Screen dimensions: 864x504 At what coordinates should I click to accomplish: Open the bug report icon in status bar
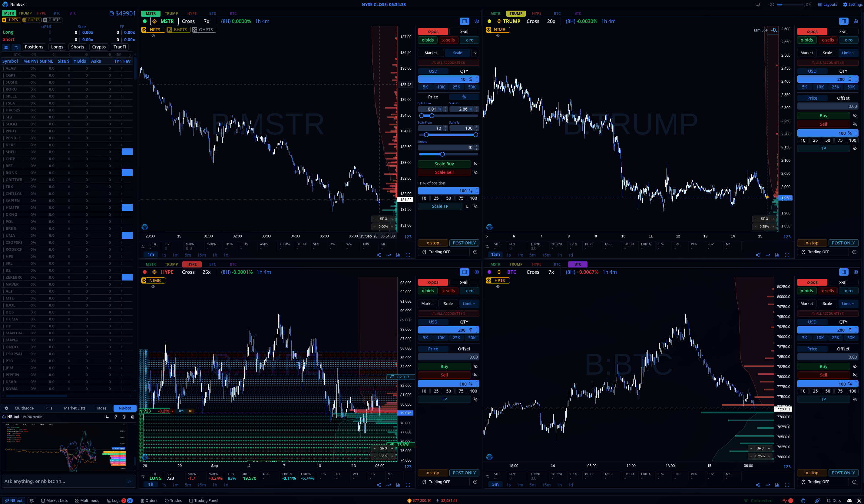point(803,501)
